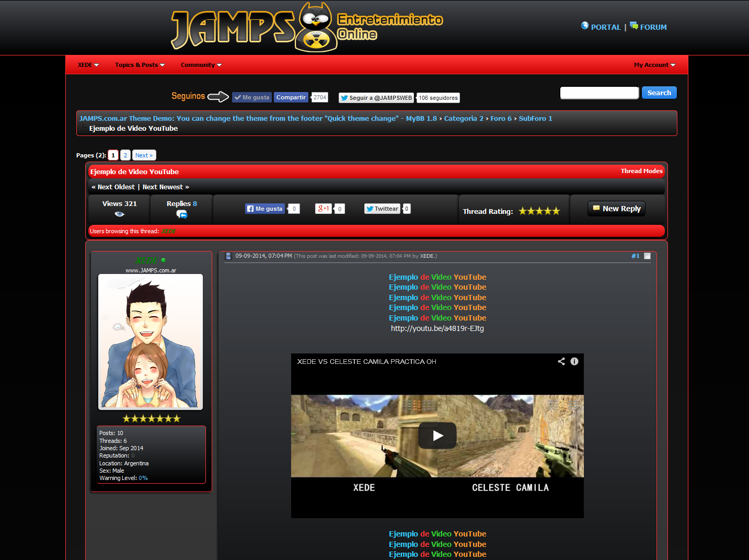Open the Thread Modes menu
Image resolution: width=749 pixels, height=560 pixels.
click(641, 171)
